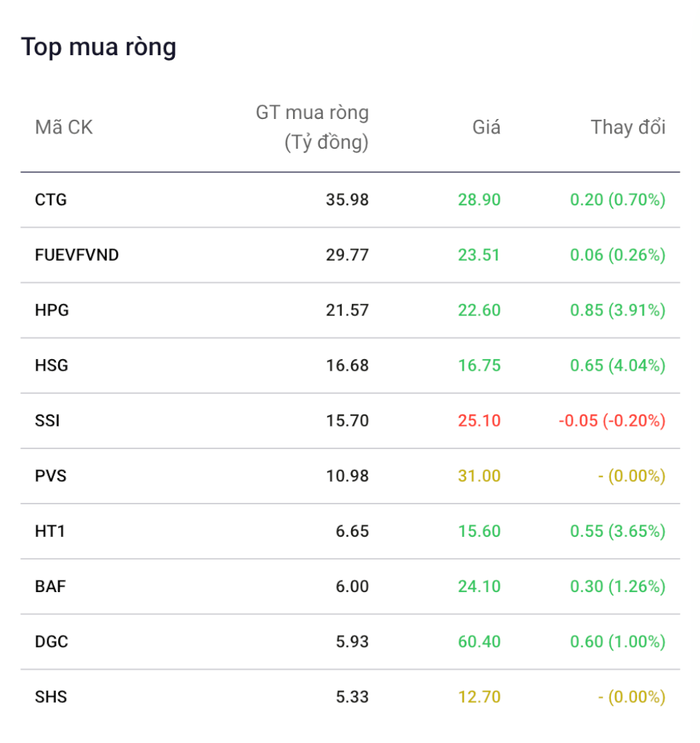The image size is (700, 743).
Task: Select the HPG stock code
Action: click(52, 311)
